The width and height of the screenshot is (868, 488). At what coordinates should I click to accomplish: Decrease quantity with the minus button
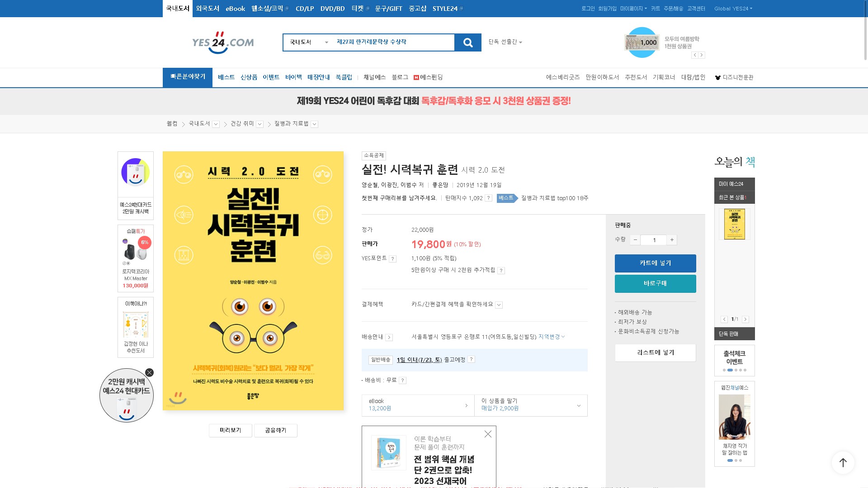635,240
